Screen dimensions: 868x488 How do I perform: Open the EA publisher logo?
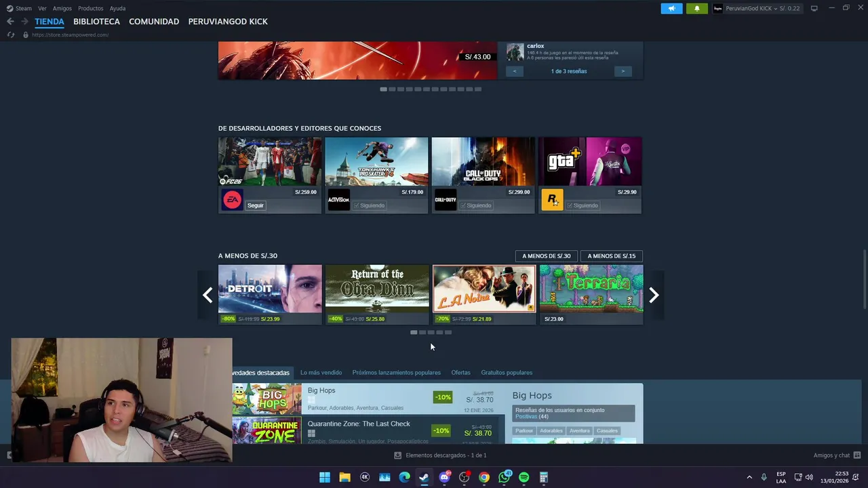point(232,200)
